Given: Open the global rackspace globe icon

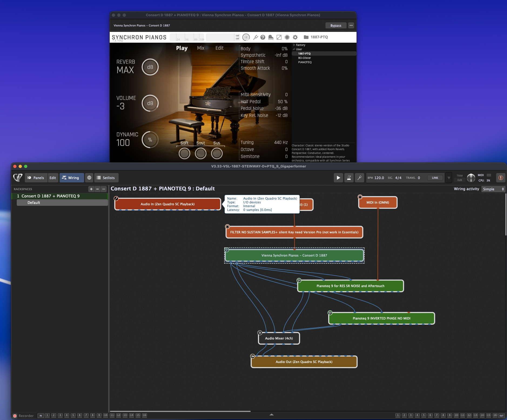Looking at the screenshot, I should coord(89,178).
